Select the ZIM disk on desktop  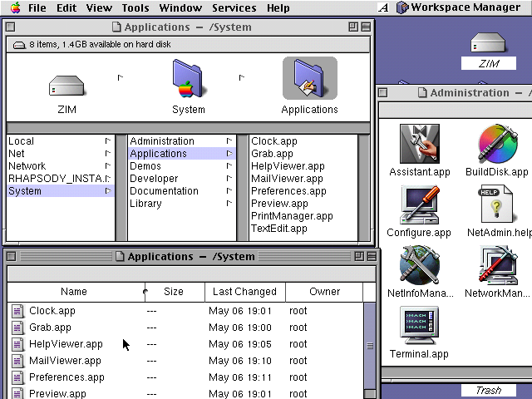point(488,42)
